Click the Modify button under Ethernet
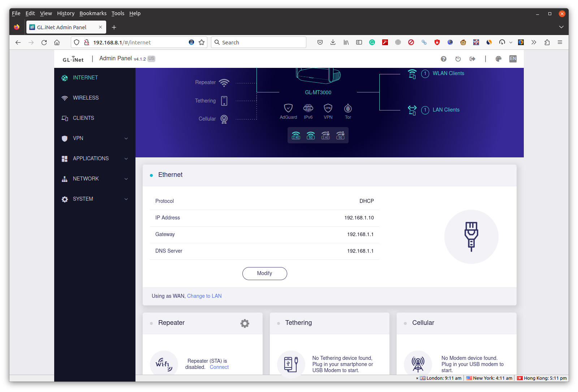The image size is (578, 392). pos(265,274)
